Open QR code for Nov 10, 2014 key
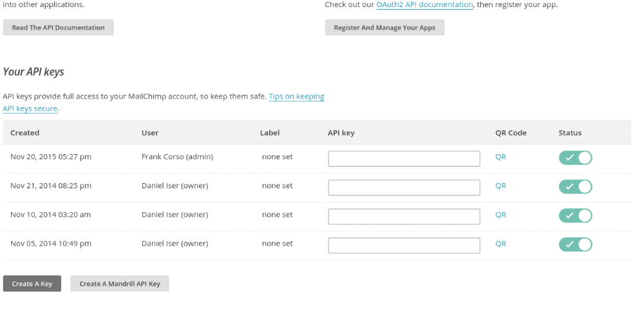 pyautogui.click(x=500, y=215)
